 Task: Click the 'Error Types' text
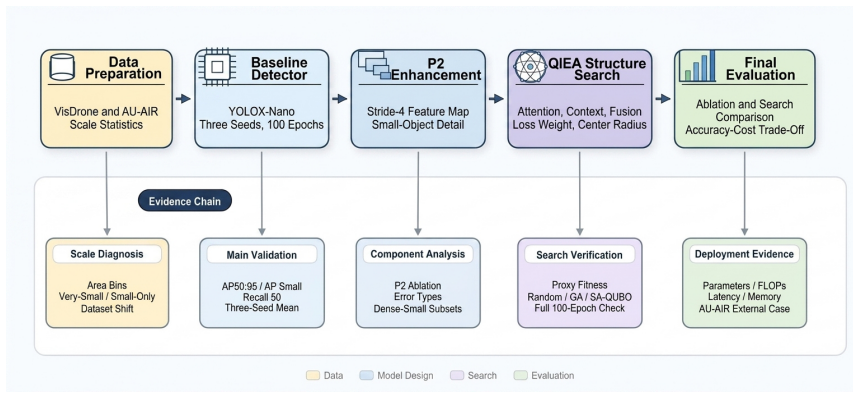(418, 297)
